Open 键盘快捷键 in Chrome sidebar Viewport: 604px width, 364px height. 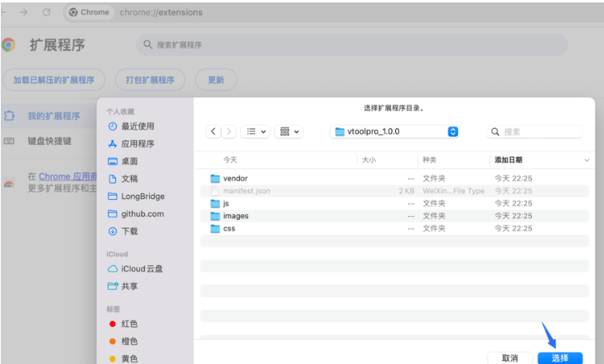pos(49,141)
